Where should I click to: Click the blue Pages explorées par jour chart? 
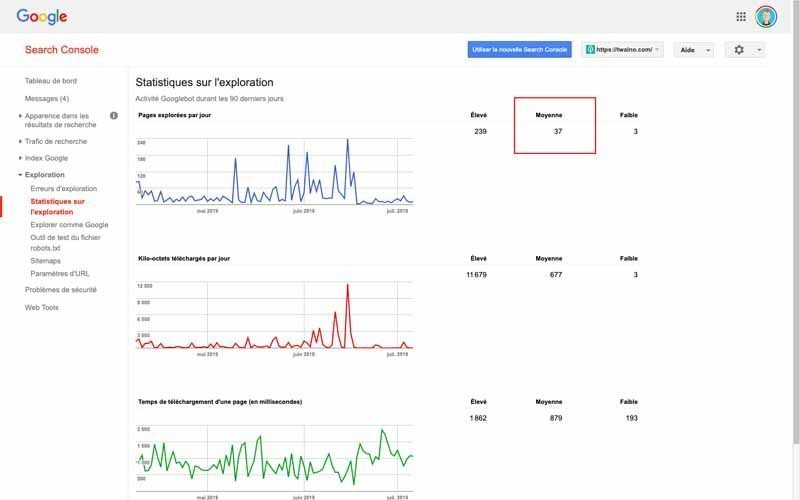(x=274, y=172)
